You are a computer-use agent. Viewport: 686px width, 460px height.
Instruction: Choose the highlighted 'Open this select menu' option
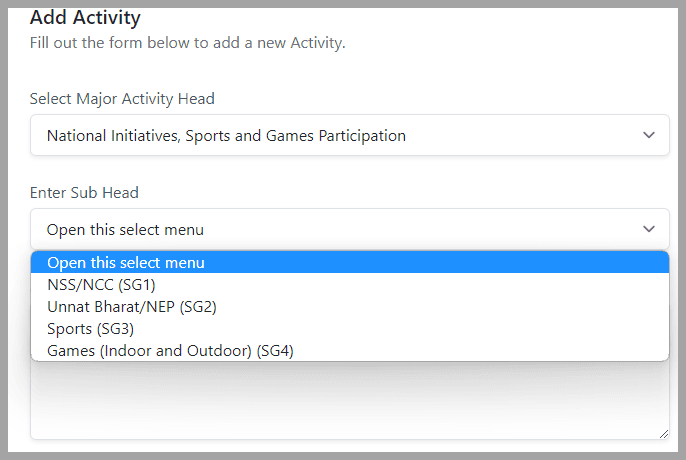coord(350,263)
